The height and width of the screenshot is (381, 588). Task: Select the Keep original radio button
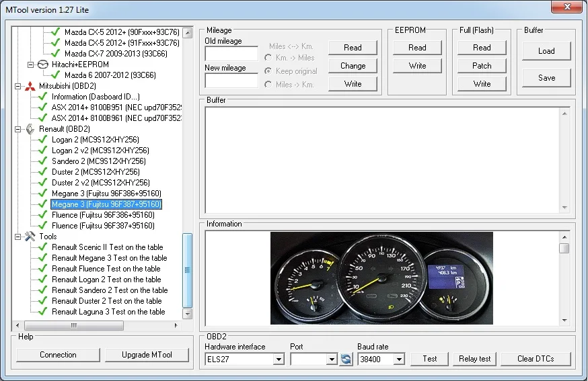click(269, 71)
